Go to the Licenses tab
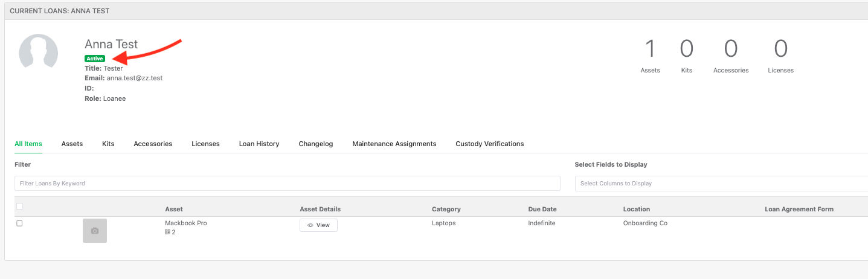The width and height of the screenshot is (868, 279). (x=205, y=144)
